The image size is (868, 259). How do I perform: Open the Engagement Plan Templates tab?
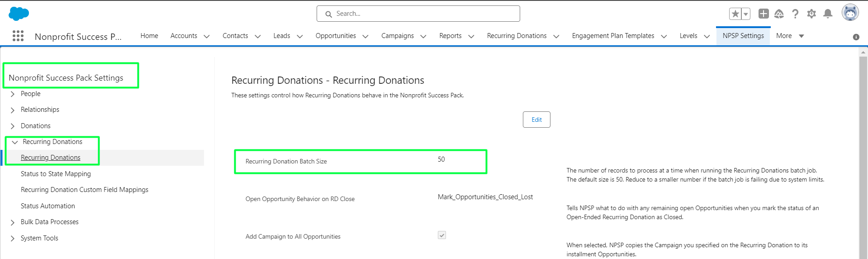click(613, 36)
